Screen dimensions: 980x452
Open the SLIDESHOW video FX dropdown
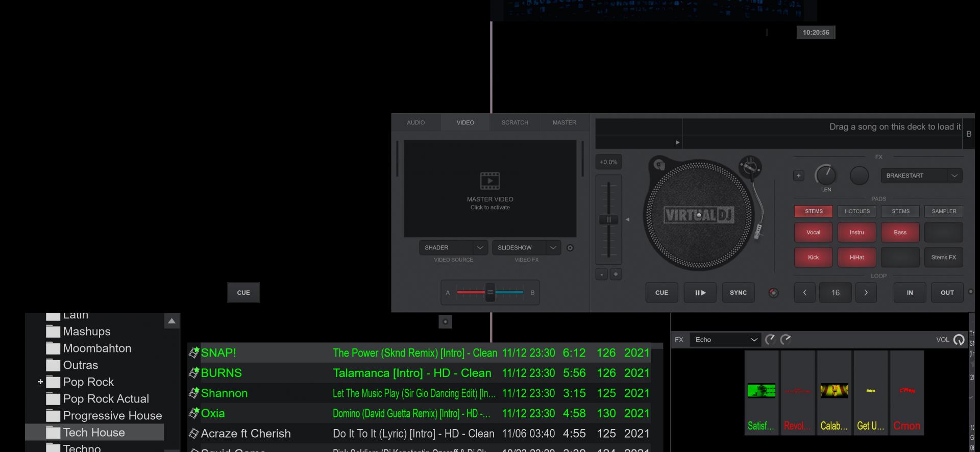[526, 247]
